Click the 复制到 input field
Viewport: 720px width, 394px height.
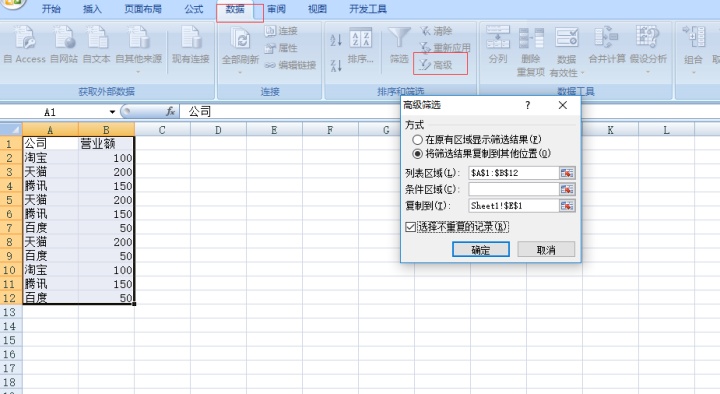513,206
